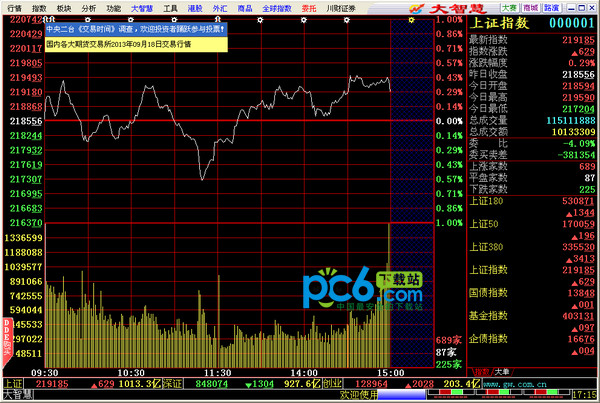
Task: Click the info marker above the 11:00 gridline
Action: 174,20
